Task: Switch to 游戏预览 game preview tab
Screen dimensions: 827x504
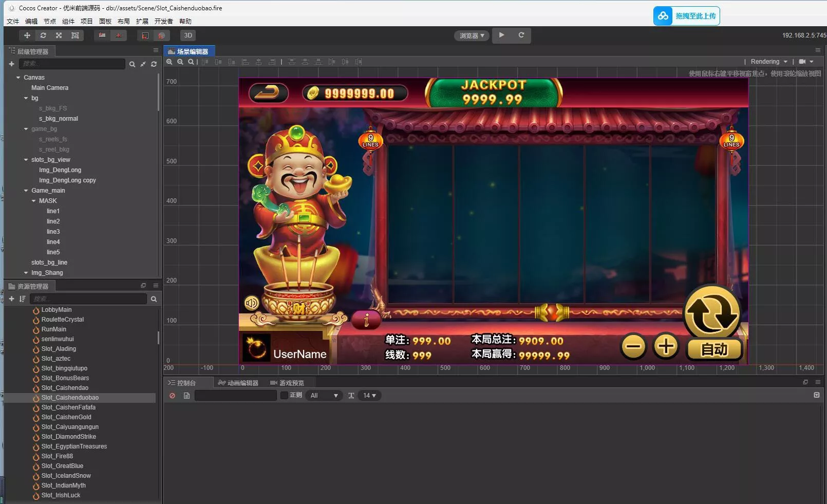Action: click(x=287, y=383)
